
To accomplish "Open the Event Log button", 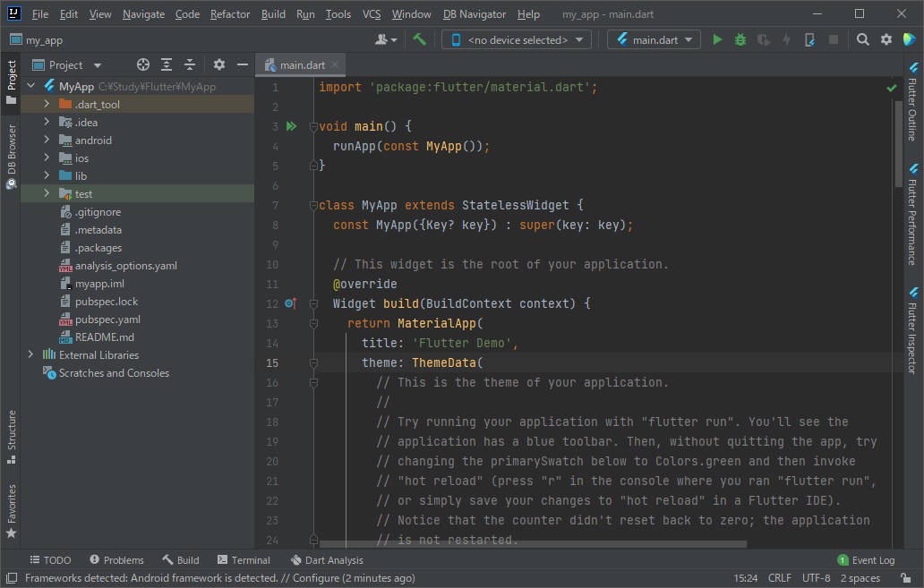I will [865, 560].
